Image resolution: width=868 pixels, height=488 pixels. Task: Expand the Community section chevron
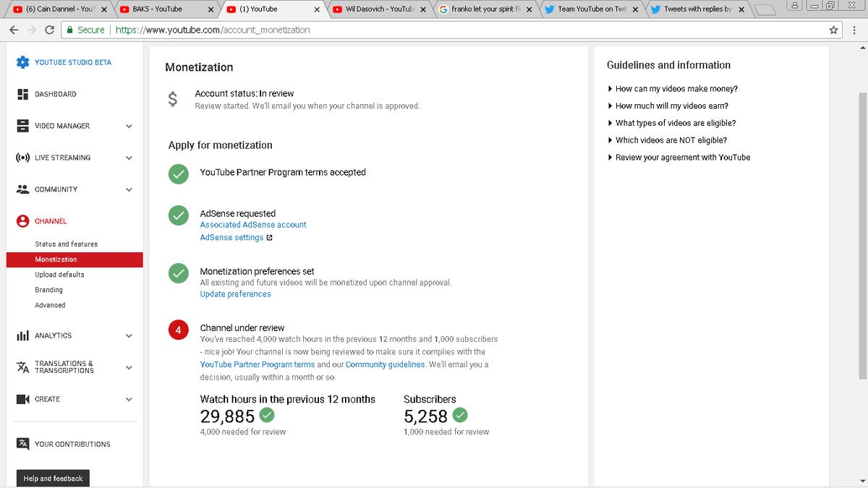(129, 189)
